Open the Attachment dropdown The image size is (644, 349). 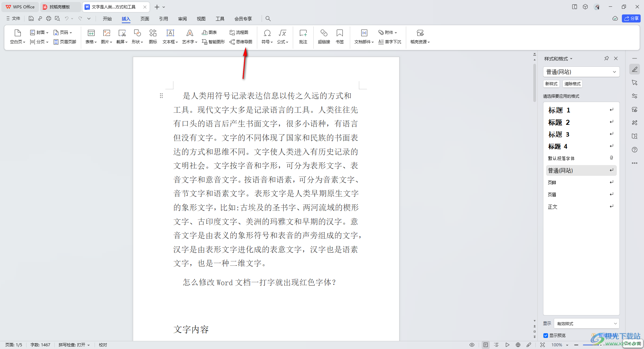pos(388,33)
